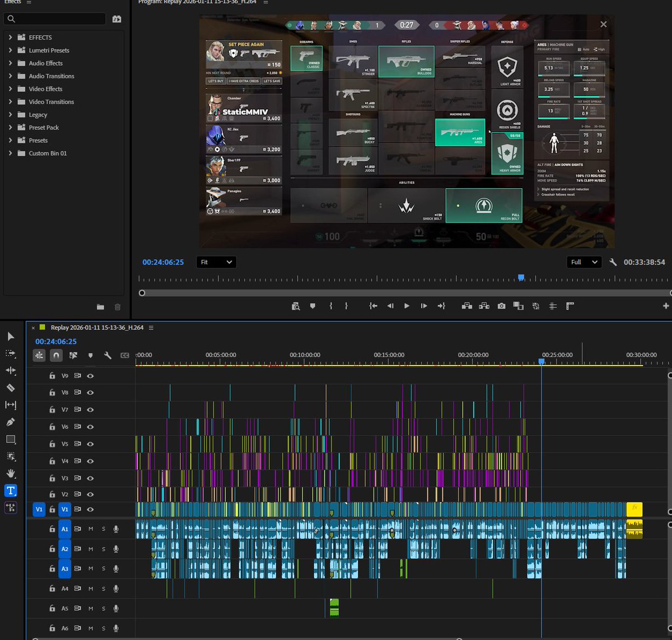
Task: Mark In point in monitor
Action: click(331, 306)
